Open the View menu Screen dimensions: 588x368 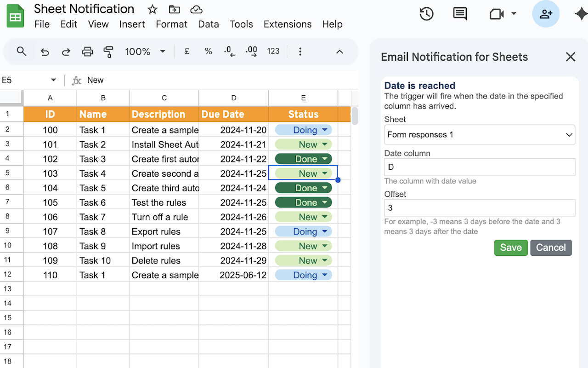coord(98,24)
